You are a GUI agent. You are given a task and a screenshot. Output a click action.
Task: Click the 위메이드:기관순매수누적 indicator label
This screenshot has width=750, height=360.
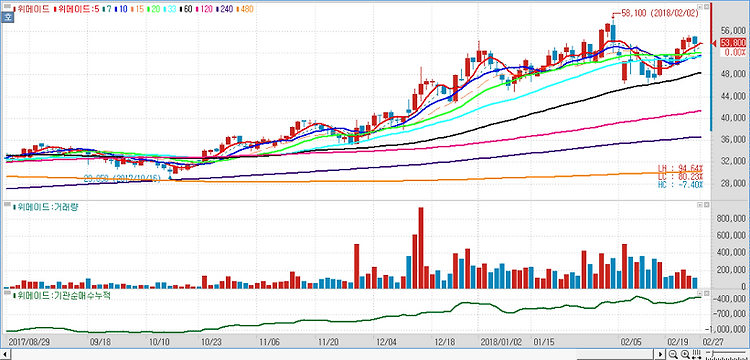(x=61, y=295)
